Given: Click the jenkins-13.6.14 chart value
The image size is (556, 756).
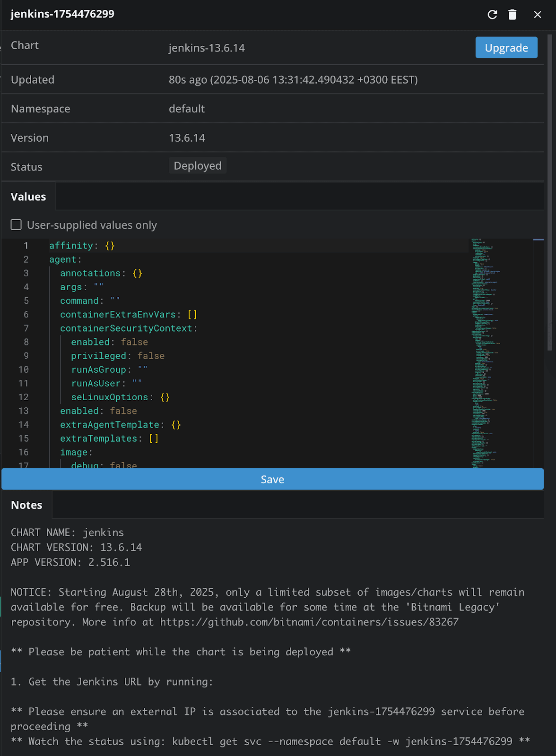Looking at the screenshot, I should coord(207,48).
